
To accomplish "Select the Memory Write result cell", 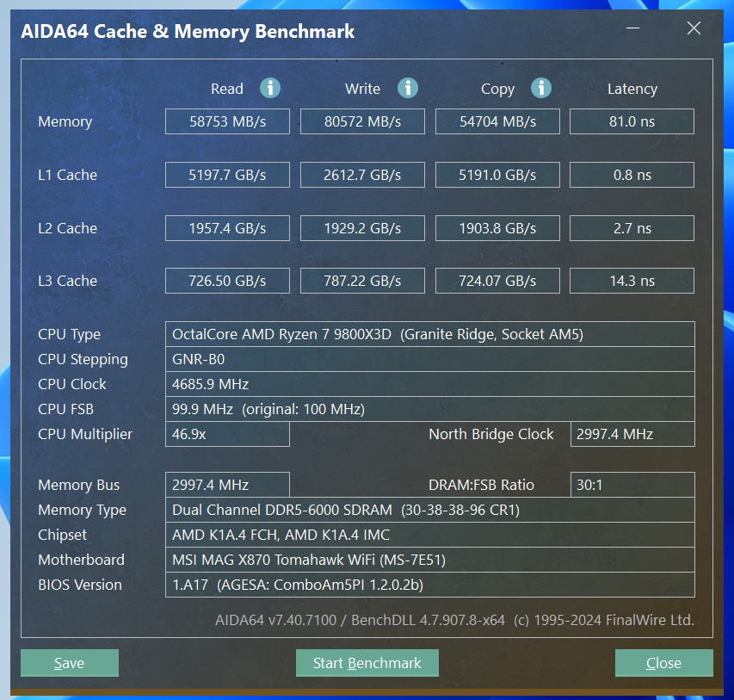I will (x=362, y=121).
